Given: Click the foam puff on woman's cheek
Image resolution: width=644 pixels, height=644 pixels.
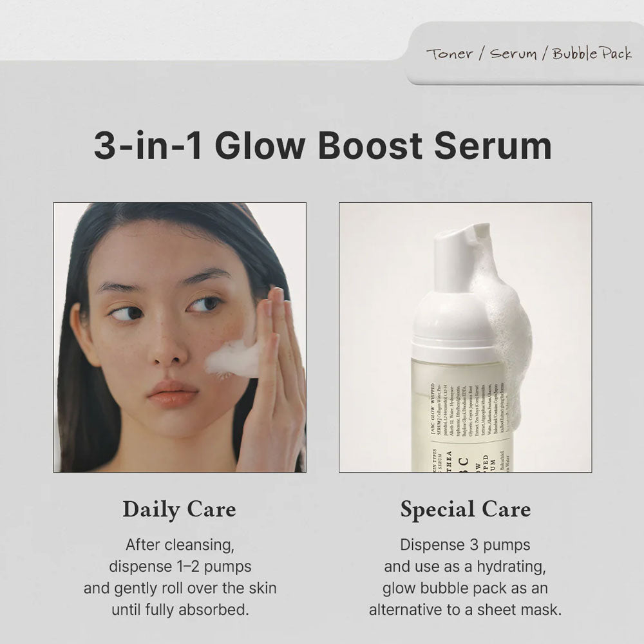Looking at the screenshot, I should pyautogui.click(x=232, y=358).
